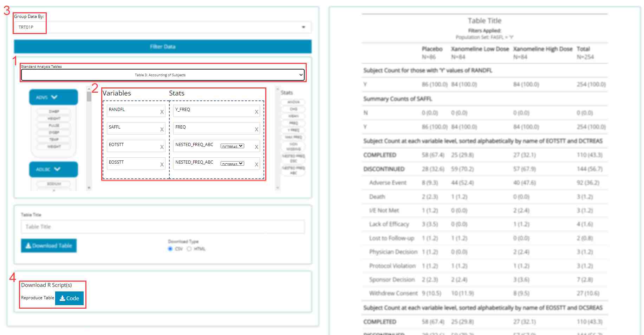Image resolution: width=644 pixels, height=335 pixels.
Task: Collapse the ADVS dataset section
Action: click(x=53, y=97)
